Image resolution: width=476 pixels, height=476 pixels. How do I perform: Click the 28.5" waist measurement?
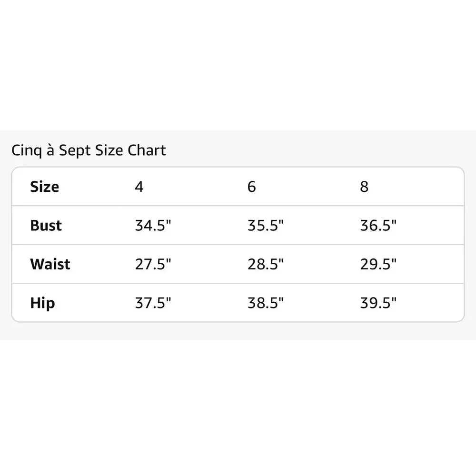(266, 264)
